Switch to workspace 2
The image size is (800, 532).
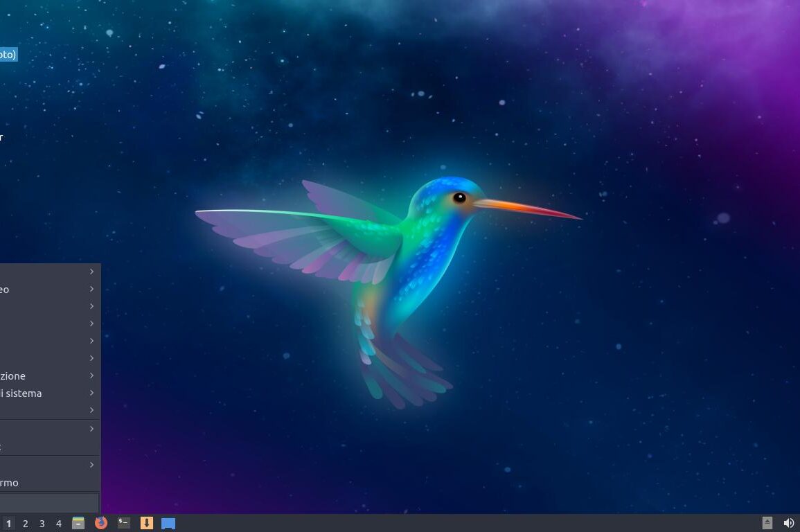click(26, 524)
